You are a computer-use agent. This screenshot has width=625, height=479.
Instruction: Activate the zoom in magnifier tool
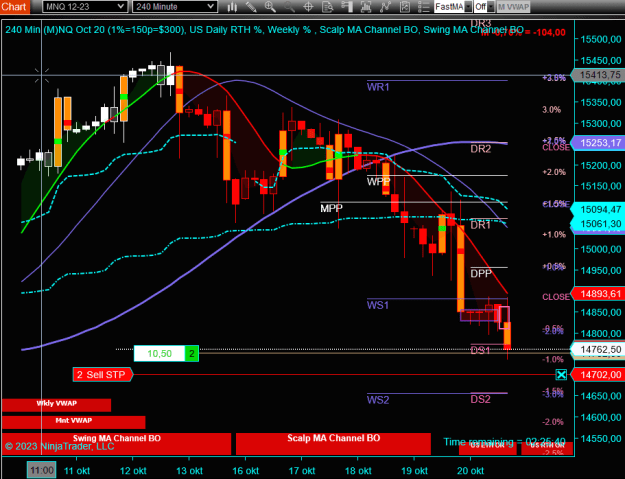[x=270, y=7]
